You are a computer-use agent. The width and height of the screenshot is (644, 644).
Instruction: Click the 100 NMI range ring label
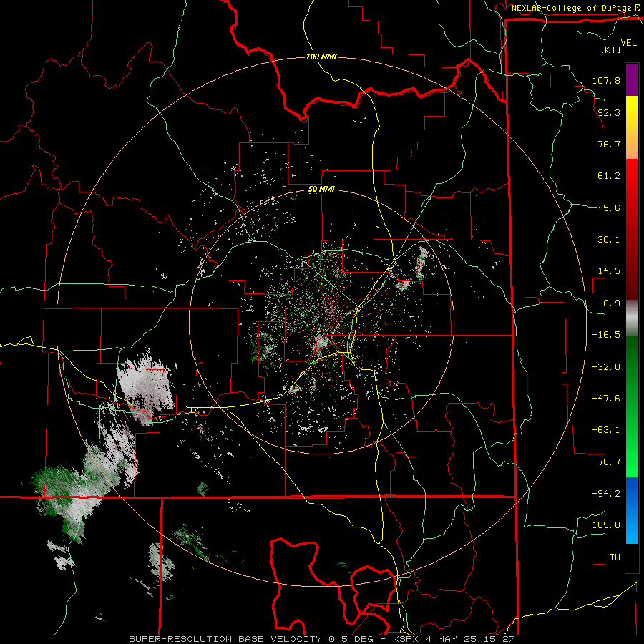pos(321,57)
